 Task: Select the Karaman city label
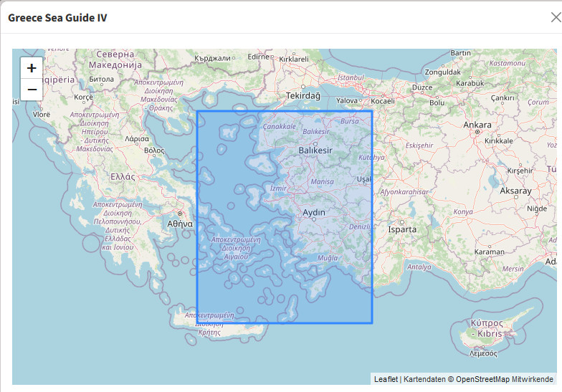tap(490, 252)
